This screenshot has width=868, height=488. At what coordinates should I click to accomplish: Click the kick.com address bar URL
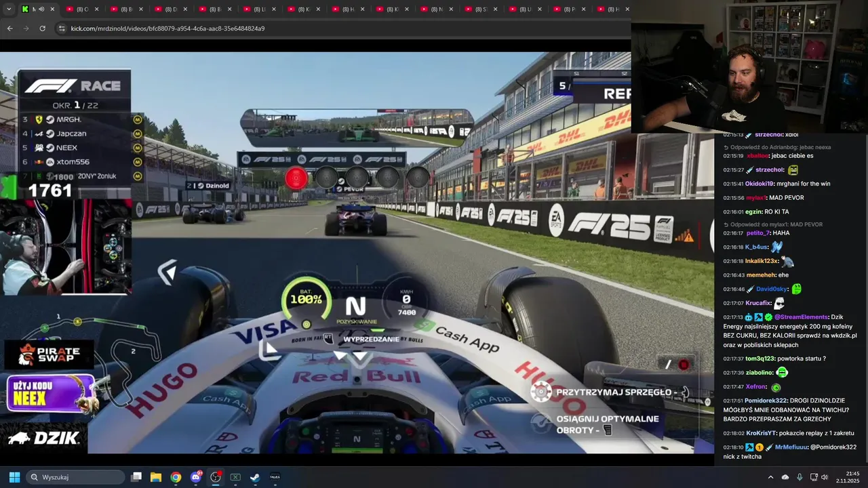click(167, 28)
